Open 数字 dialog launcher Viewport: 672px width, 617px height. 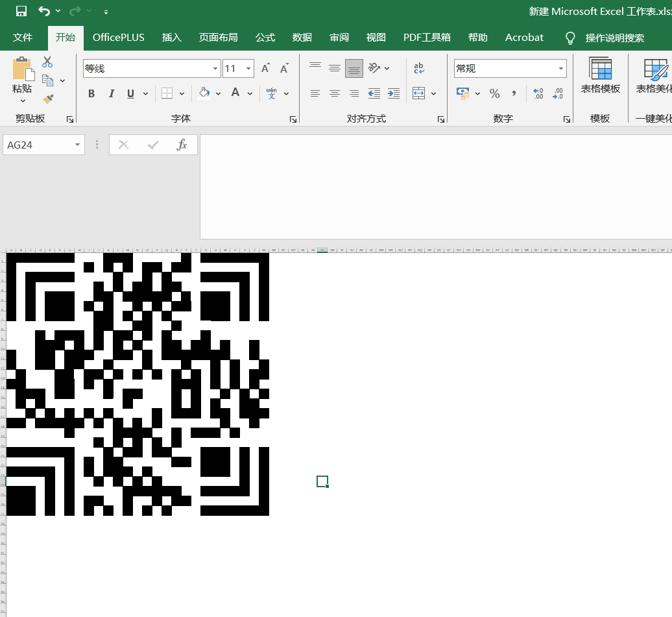566,119
